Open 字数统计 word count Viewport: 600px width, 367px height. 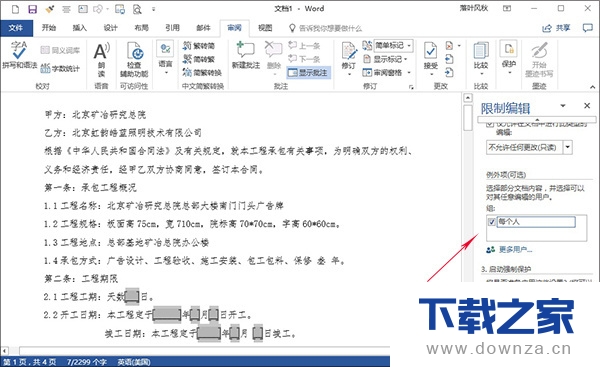60,69
